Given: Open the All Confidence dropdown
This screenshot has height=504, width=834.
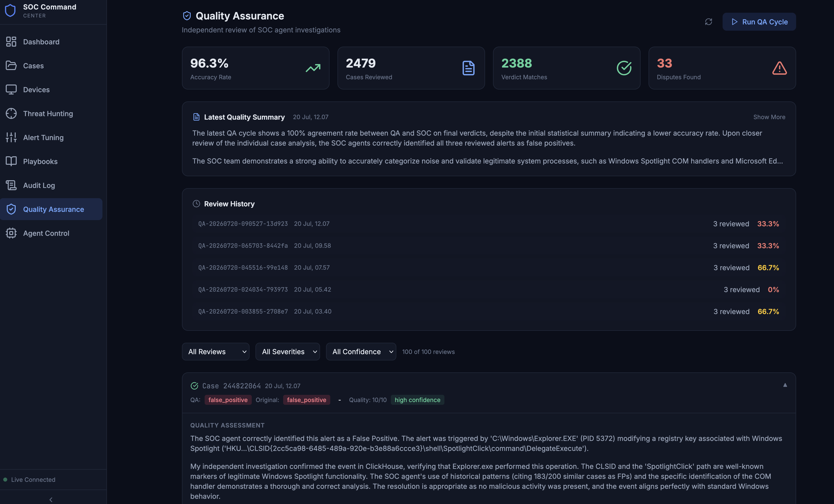Looking at the screenshot, I should tap(361, 351).
